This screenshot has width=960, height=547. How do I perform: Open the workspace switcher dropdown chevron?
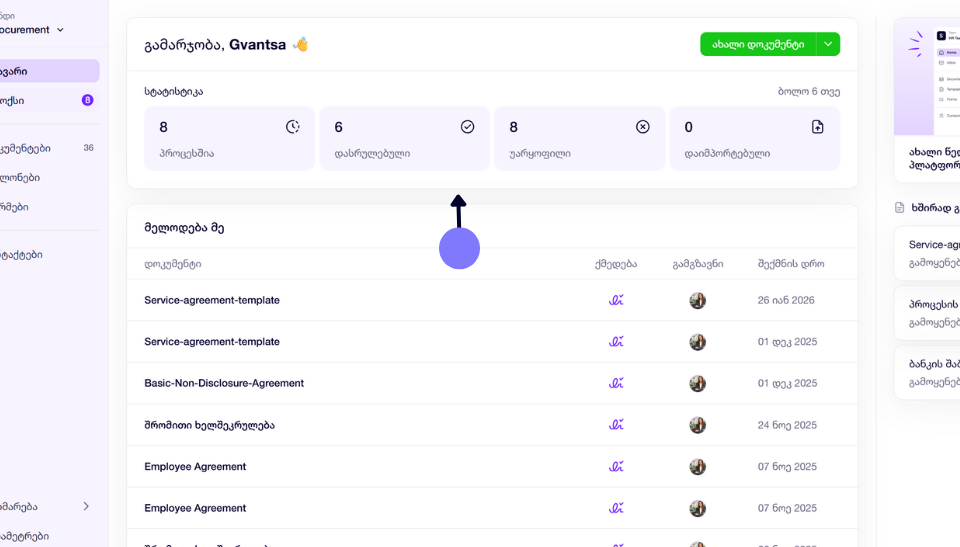60,29
